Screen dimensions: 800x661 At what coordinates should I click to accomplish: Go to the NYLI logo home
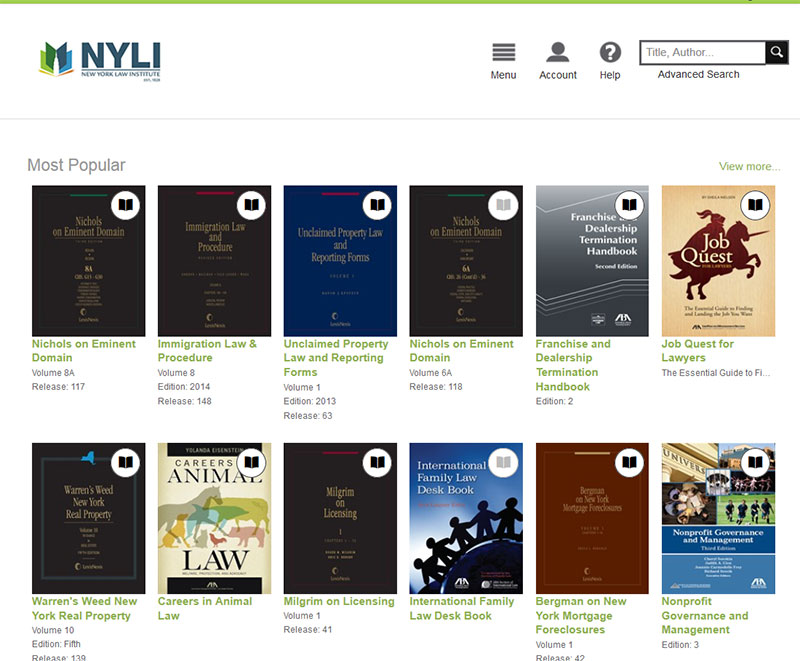[x=100, y=61]
